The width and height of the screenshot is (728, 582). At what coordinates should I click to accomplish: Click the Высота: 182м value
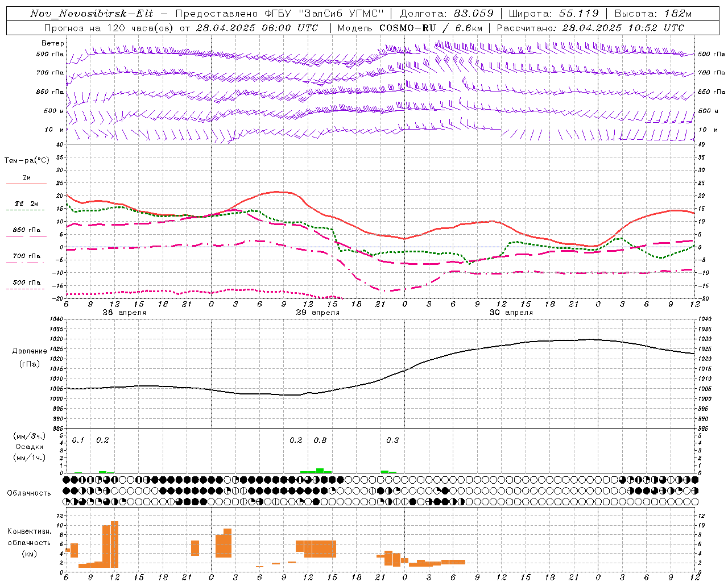[x=653, y=14]
